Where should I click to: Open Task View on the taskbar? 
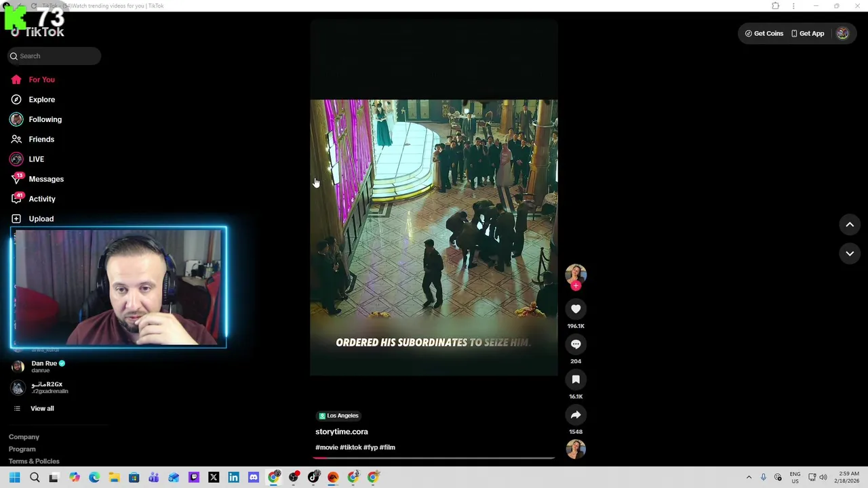pos(54,478)
